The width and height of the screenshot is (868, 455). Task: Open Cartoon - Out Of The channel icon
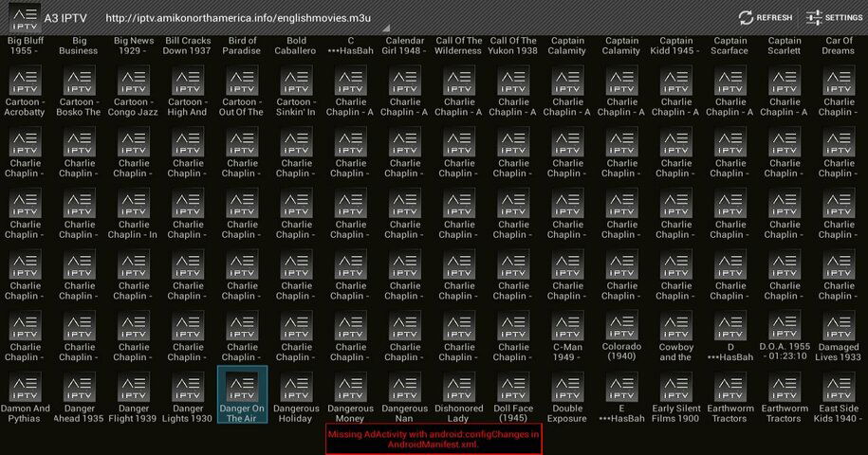[x=242, y=81]
